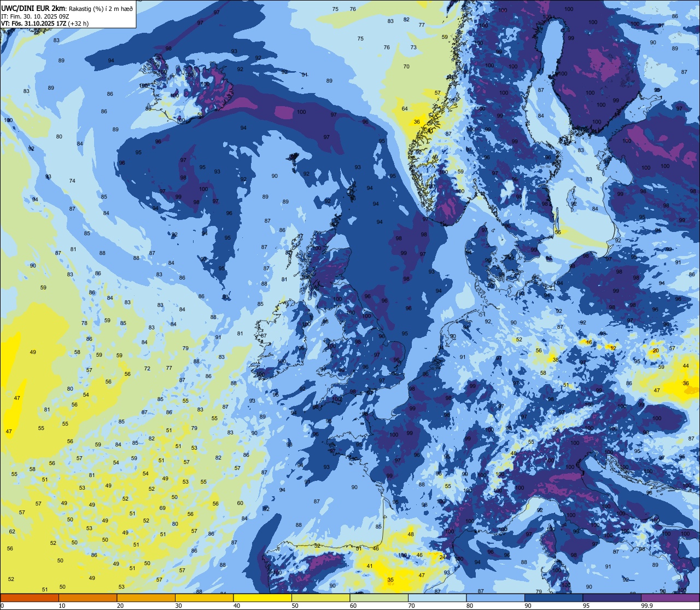The width and height of the screenshot is (700, 610).
Task: Click the indigo 95–99.9 legend swatch
Action: pos(611,597)
